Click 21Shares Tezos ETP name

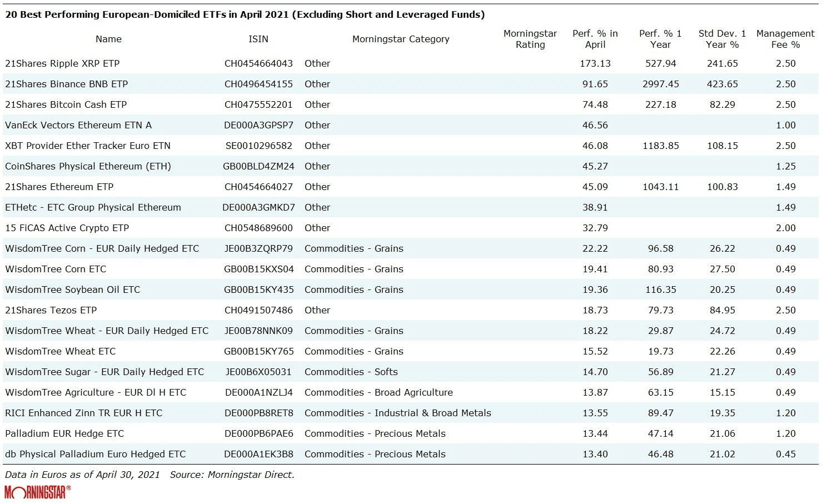51,310
